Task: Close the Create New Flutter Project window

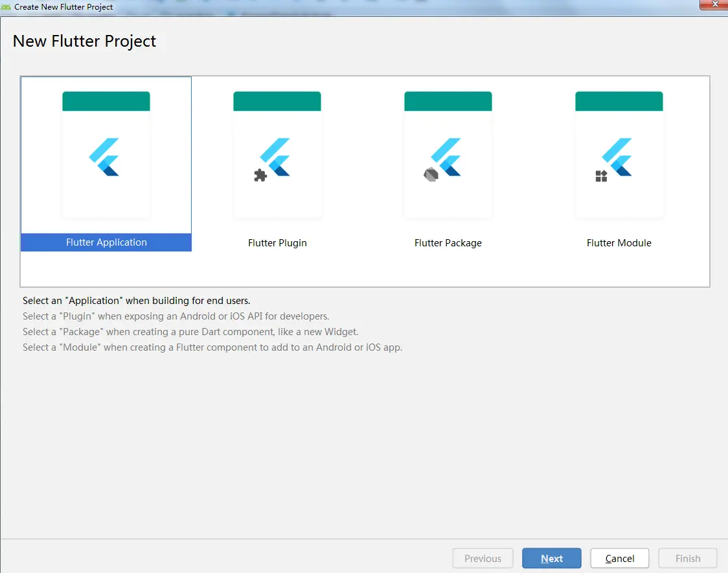Action: coord(714,4)
